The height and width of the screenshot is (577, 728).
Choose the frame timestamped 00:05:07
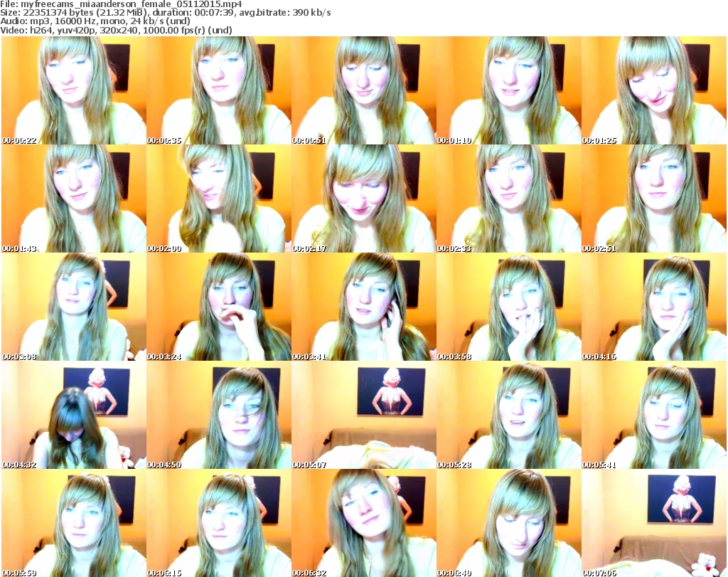[363, 415]
